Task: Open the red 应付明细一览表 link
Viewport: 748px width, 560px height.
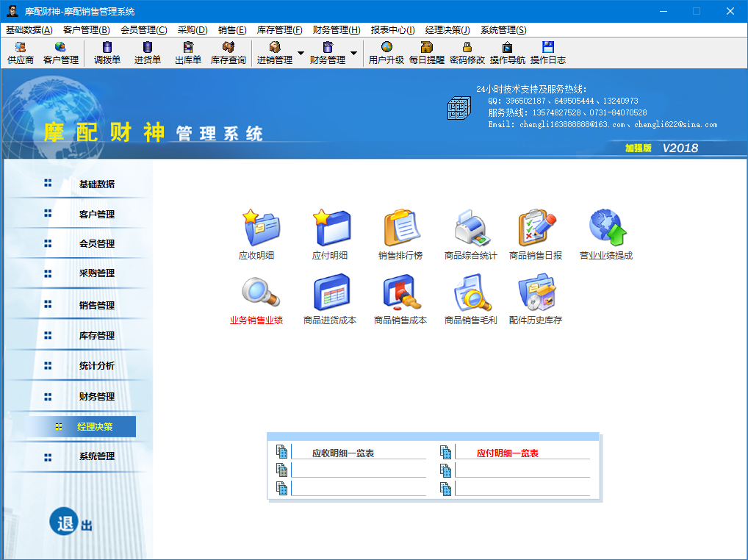Action: point(508,453)
